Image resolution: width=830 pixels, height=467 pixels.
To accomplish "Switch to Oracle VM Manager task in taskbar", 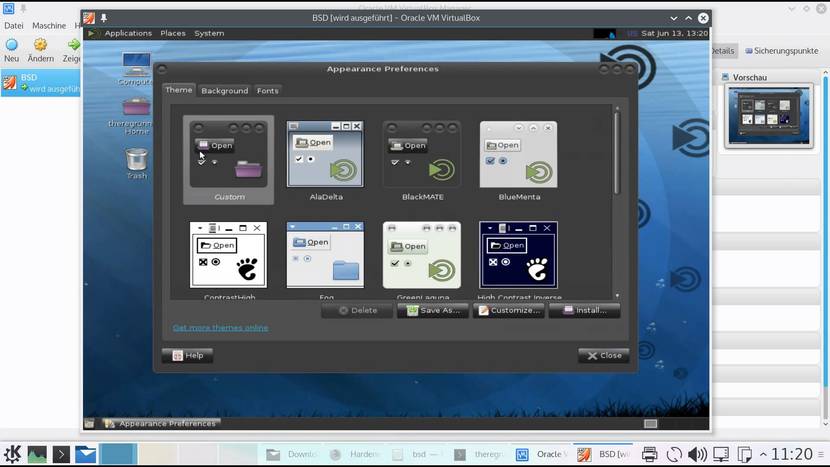I will pos(542,454).
